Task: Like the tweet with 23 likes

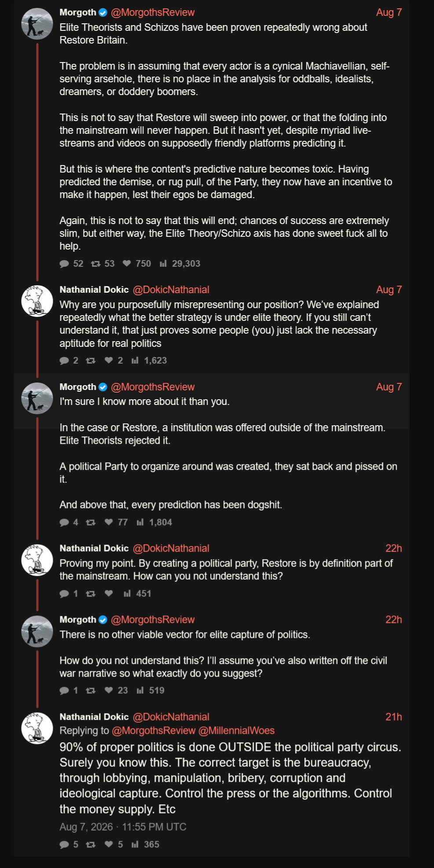Action: (109, 690)
